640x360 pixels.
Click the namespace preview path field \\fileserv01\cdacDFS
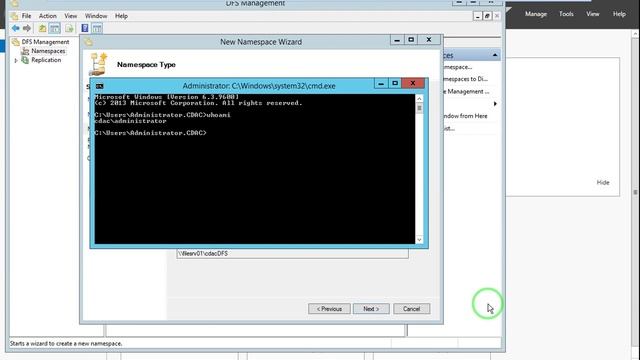(292, 253)
